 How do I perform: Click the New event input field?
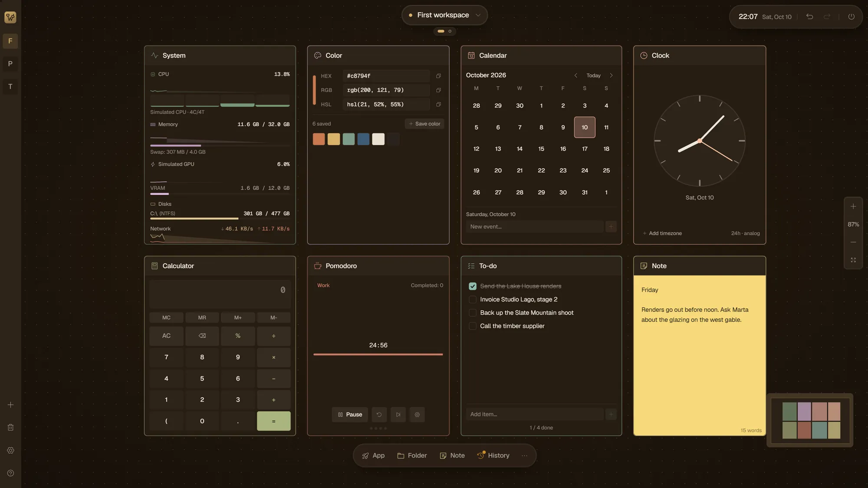click(534, 226)
